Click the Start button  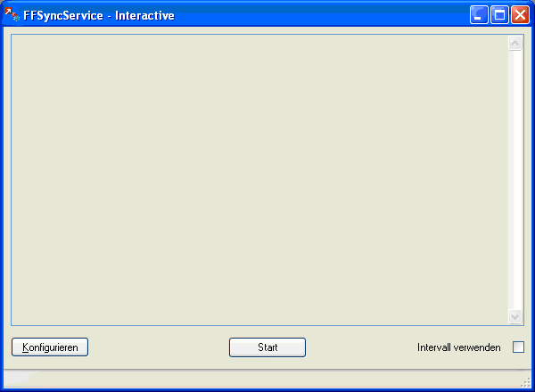267,347
